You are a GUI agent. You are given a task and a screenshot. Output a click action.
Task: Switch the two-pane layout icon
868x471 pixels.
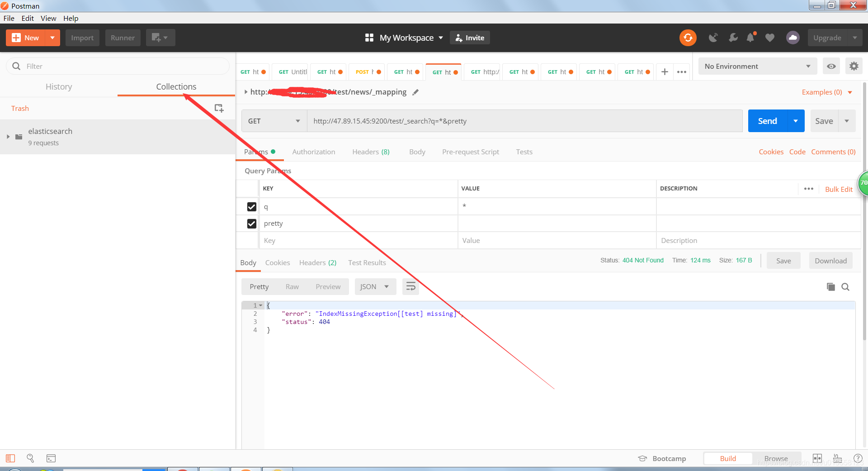817,458
